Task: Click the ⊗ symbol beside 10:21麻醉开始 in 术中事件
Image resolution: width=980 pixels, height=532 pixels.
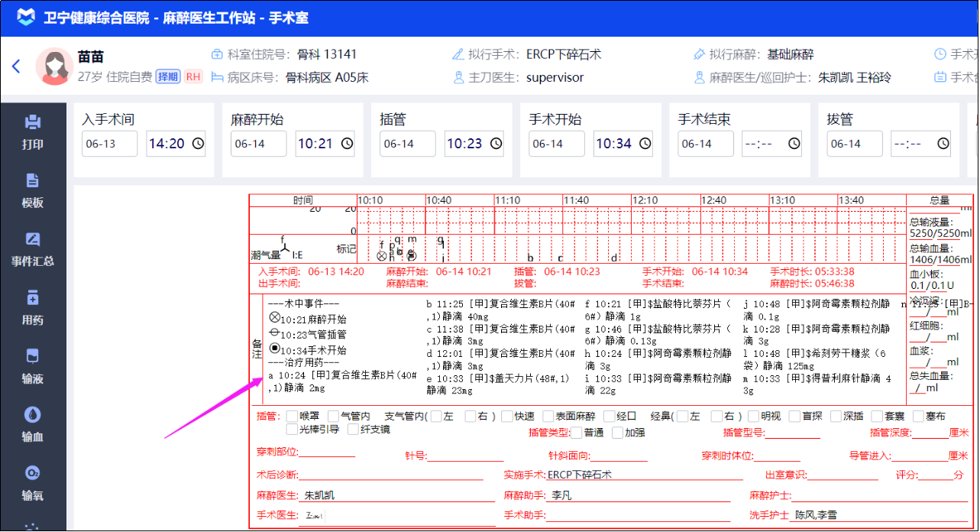Action: [x=274, y=318]
